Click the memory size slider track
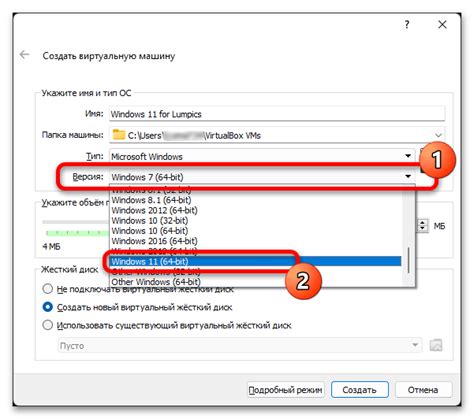 pos(76,222)
